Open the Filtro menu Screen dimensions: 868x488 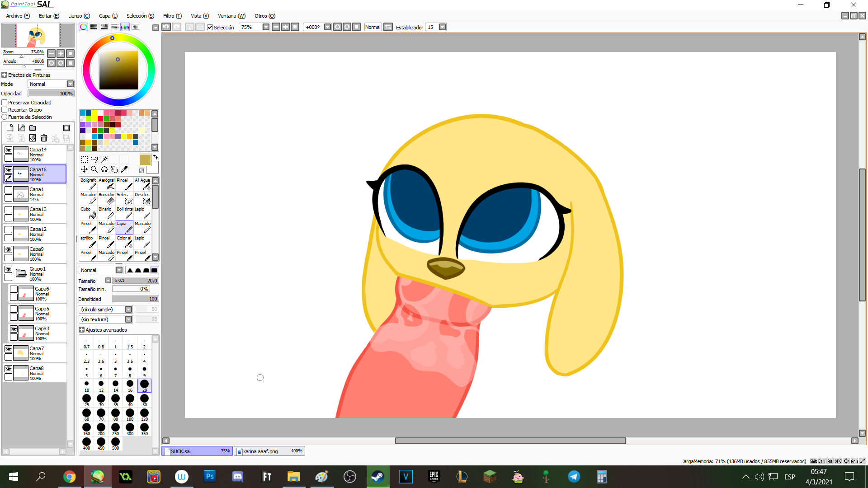[172, 16]
